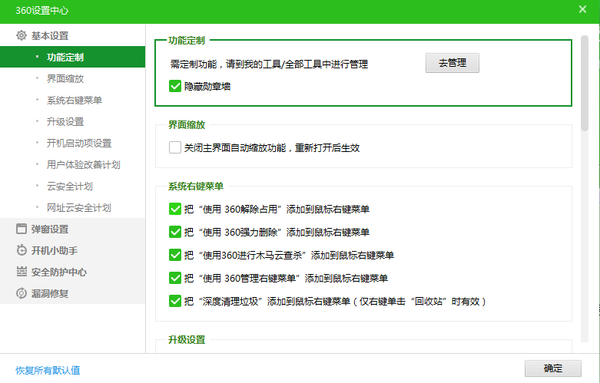Toggle 深度清理垃圾 recycle bin menu checkbox
600x383 pixels.
coord(175,301)
